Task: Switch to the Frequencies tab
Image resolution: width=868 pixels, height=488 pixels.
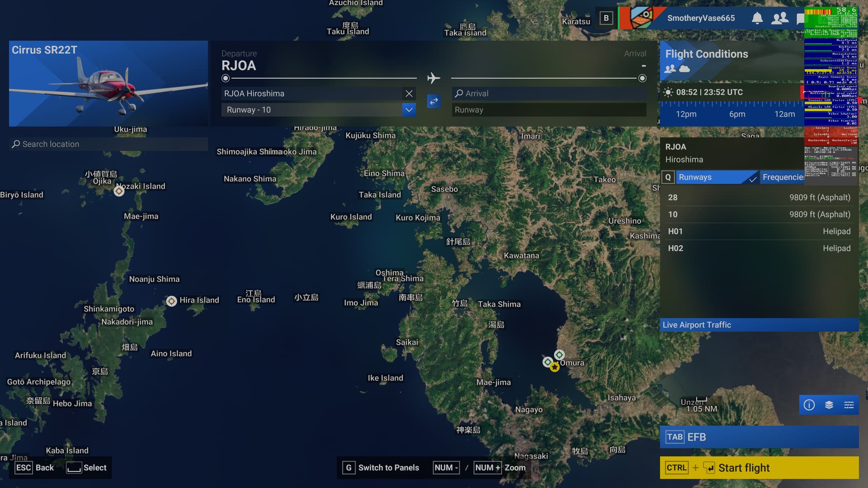Action: 783,177
